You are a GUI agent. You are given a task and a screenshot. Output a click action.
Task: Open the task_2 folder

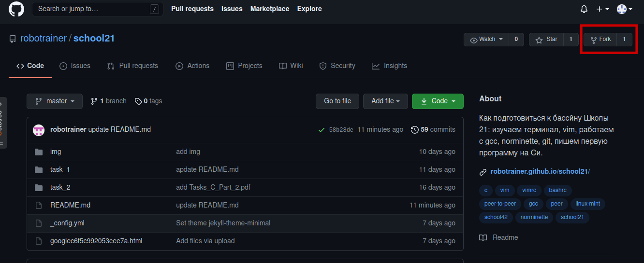(60, 188)
